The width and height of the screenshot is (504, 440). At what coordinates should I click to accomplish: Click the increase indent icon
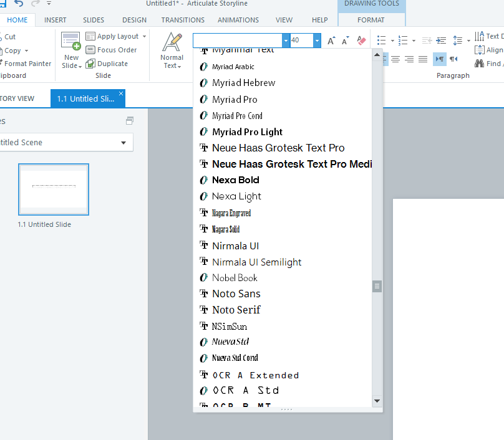point(441,41)
